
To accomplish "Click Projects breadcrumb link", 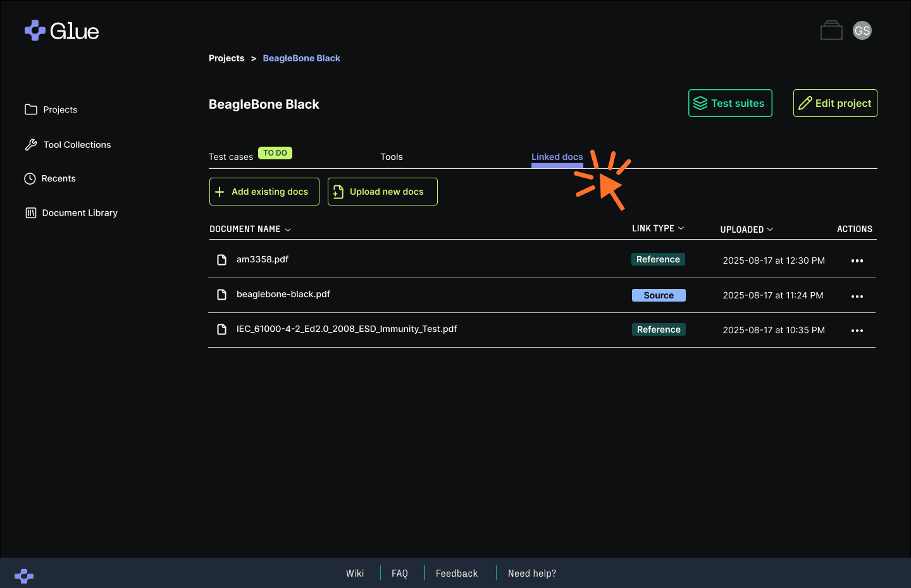I will point(226,58).
